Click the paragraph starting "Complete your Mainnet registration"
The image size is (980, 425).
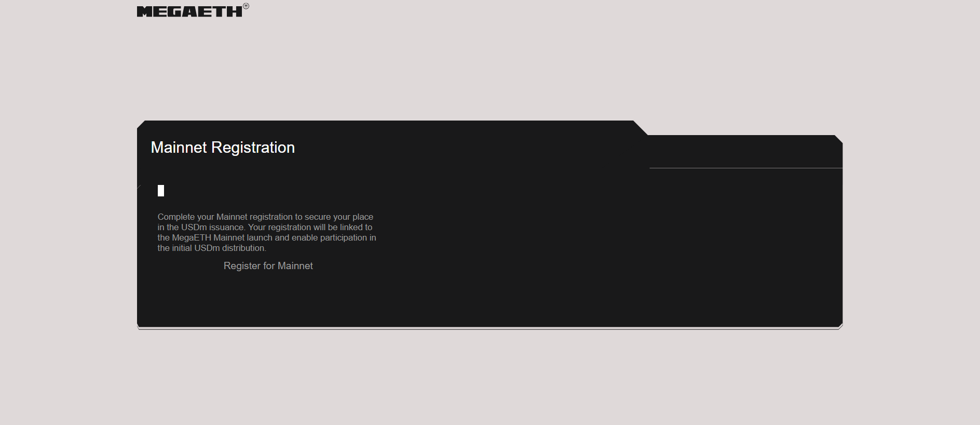267,232
